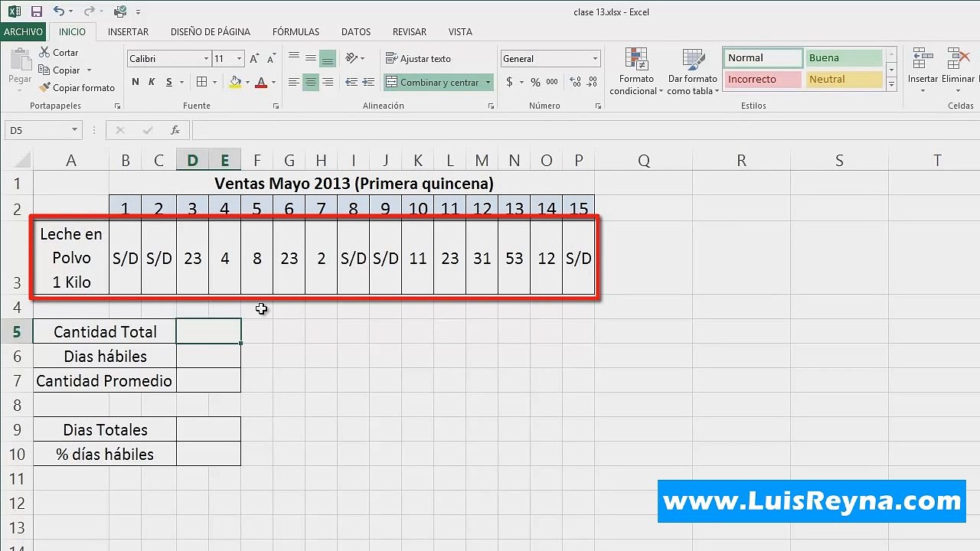Open Número dialog launcher
This screenshot has width=980, height=551.
click(596, 106)
